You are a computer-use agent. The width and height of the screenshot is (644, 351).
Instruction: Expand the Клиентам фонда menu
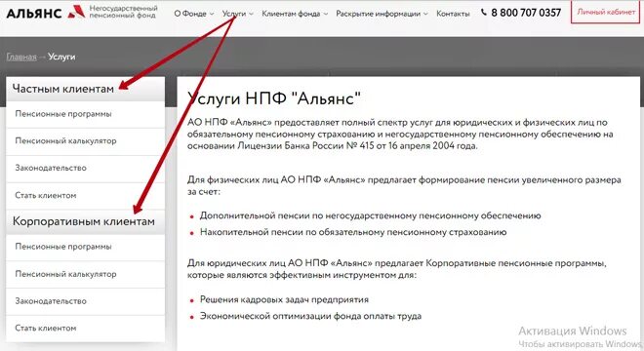coord(295,14)
